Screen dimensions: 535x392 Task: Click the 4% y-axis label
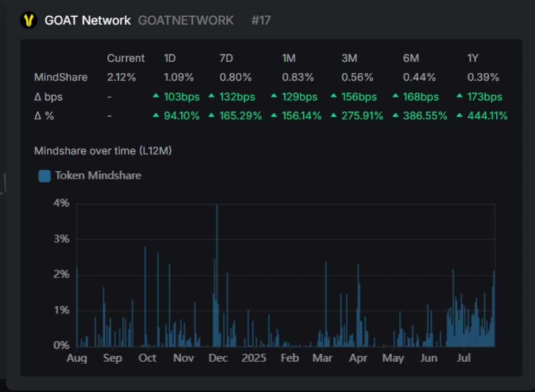61,203
